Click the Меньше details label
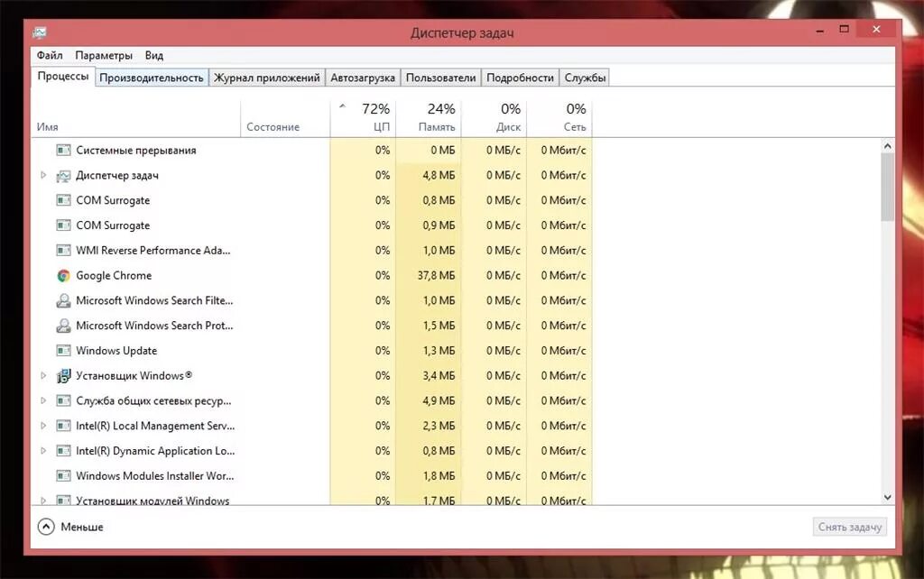The height and width of the screenshot is (579, 924). 82,528
